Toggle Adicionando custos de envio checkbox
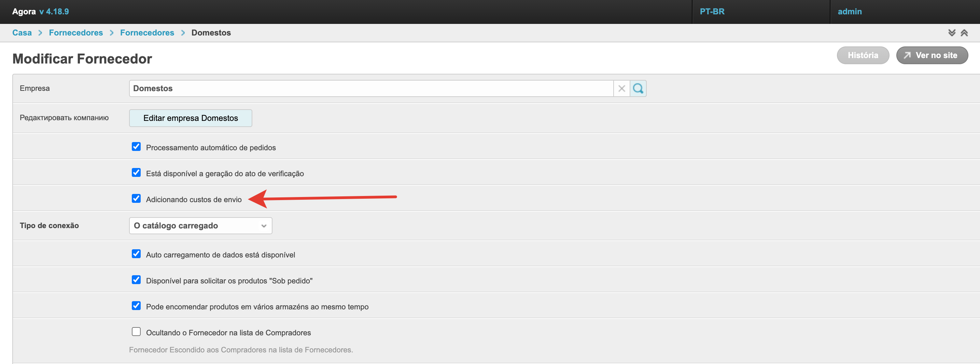 pos(136,198)
